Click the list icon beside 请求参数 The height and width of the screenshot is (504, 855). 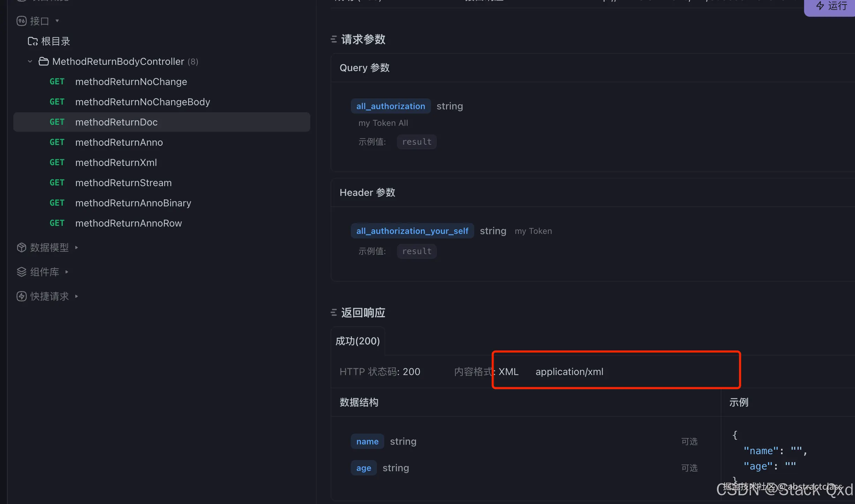tap(333, 39)
